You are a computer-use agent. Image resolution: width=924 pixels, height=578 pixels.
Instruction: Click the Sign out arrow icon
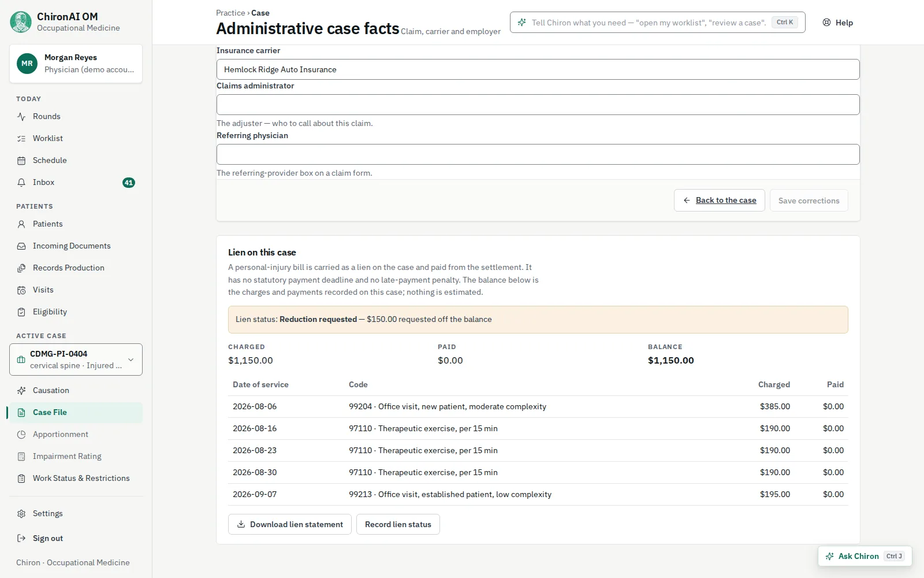[21, 539]
